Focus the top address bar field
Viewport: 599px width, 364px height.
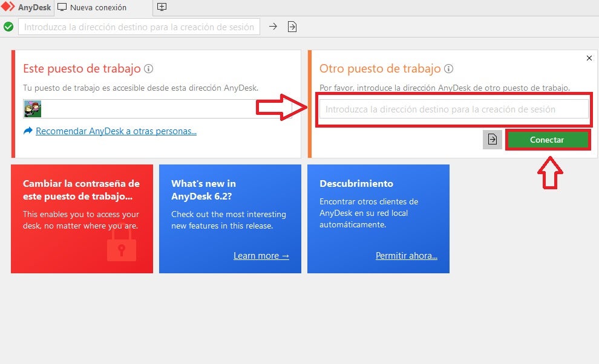pos(139,27)
